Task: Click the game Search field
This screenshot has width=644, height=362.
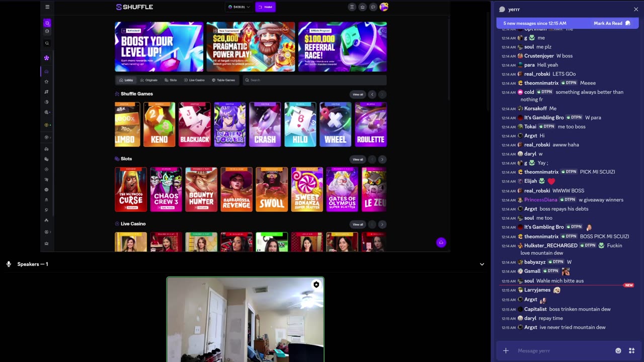Action: coord(314,80)
